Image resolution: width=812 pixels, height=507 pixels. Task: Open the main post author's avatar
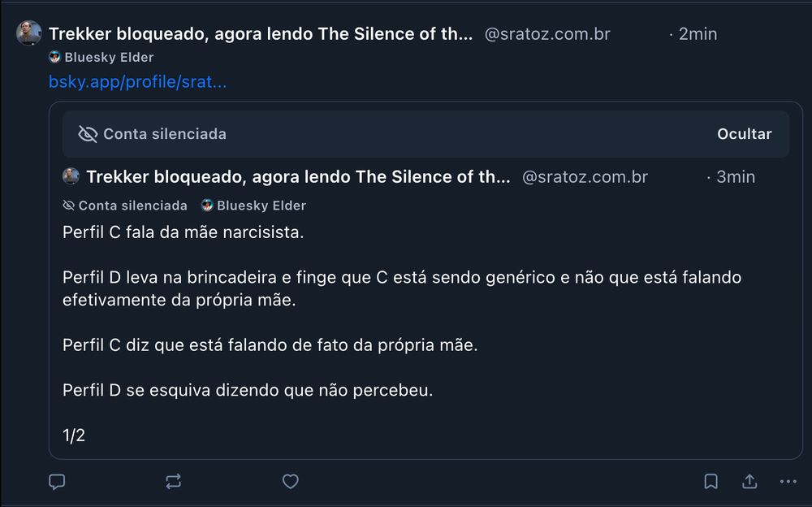click(28, 32)
